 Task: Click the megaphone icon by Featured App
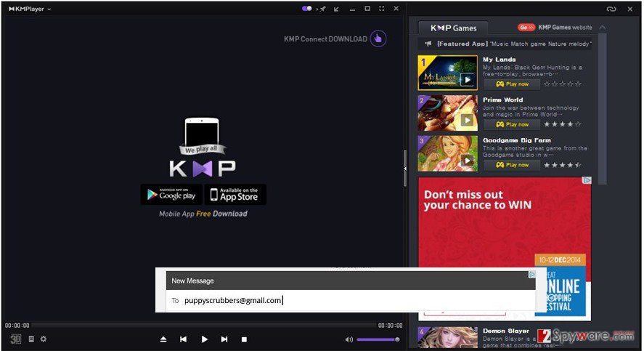pyautogui.click(x=428, y=44)
